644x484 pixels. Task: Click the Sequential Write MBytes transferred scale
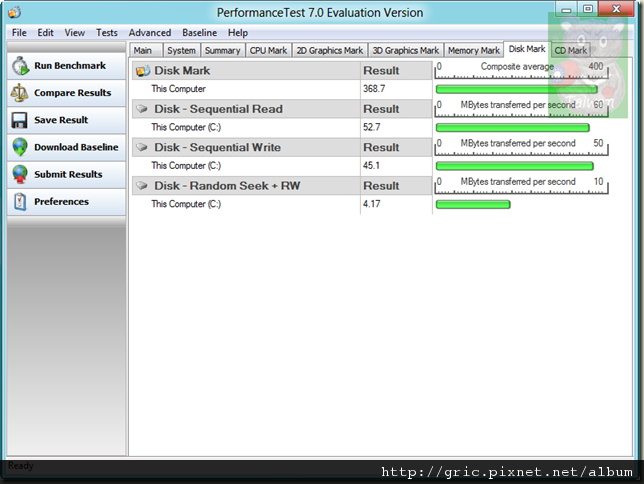[x=521, y=147]
